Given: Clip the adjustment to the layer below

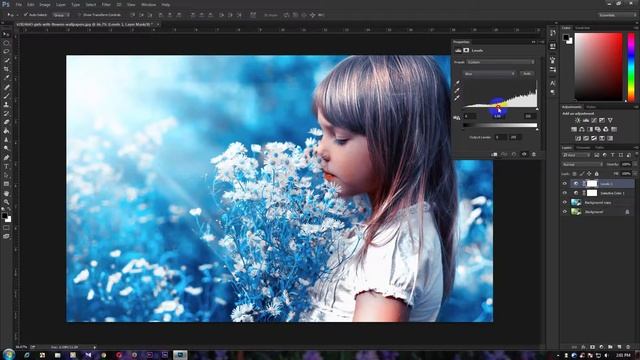Looking at the screenshot, I should pos(494,154).
